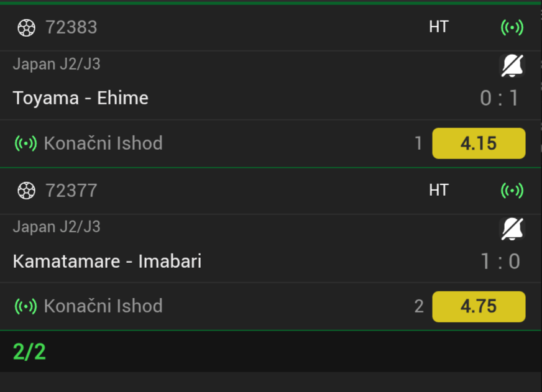This screenshot has height=392, width=542.
Task: Toggle notification bell for Kamatamare - Imabari
Action: (512, 229)
